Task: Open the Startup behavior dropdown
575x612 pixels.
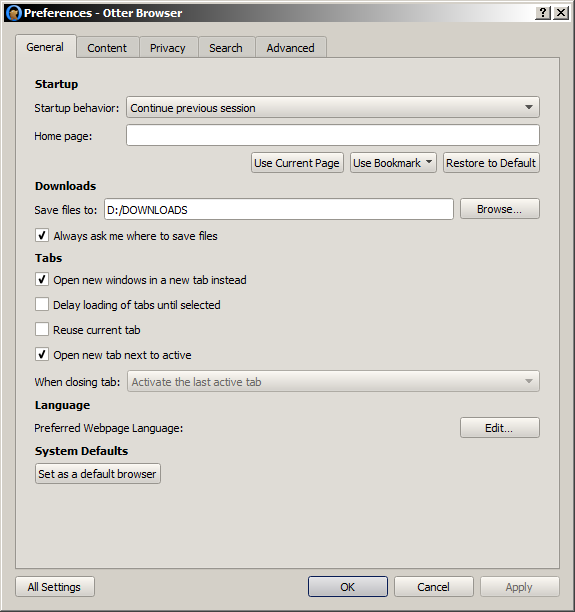Action: click(x=333, y=107)
